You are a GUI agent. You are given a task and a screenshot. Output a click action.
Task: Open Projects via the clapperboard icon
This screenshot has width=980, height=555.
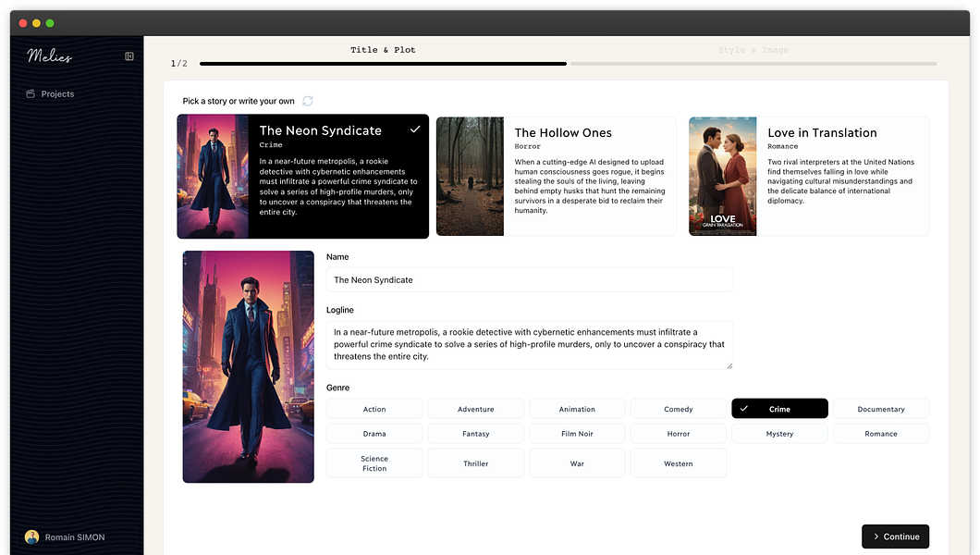pyautogui.click(x=30, y=93)
